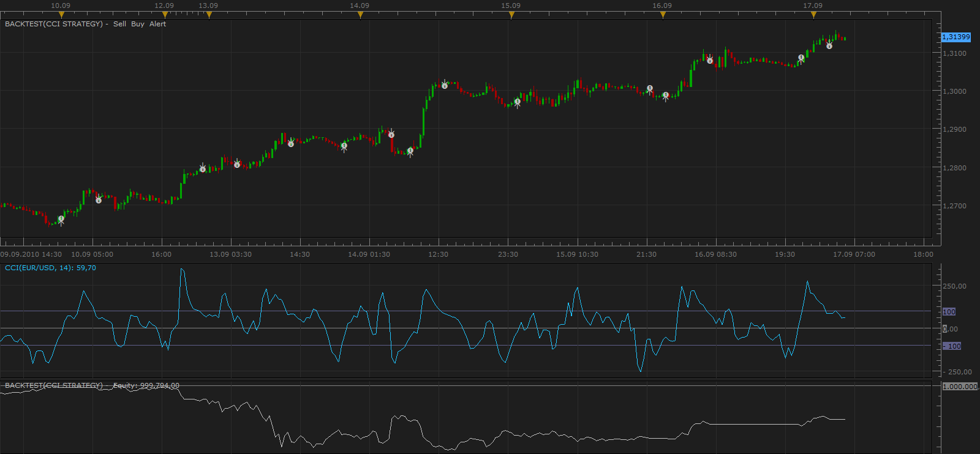Click the rightmost trade marker near 17.09

[x=829, y=45]
